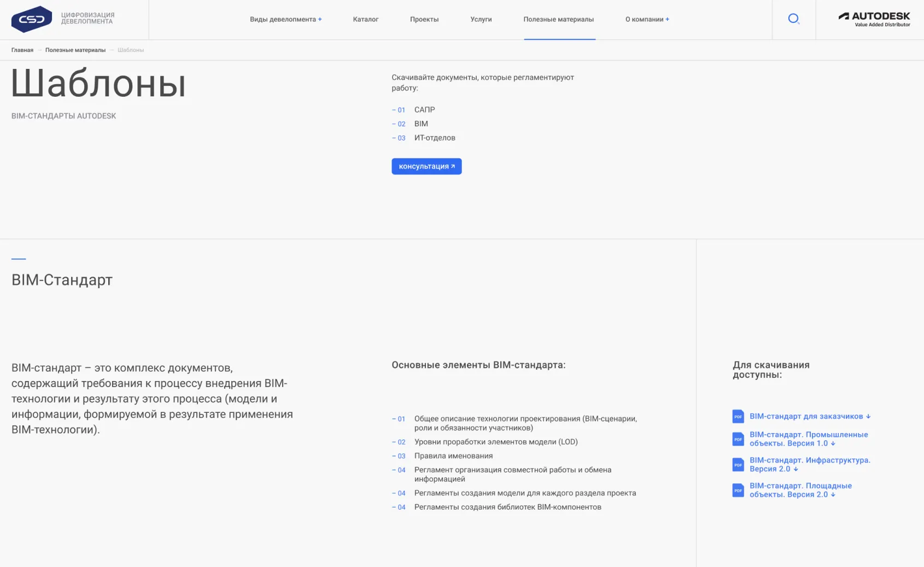Go to the Проекты section
The image size is (924, 567).
[424, 19]
